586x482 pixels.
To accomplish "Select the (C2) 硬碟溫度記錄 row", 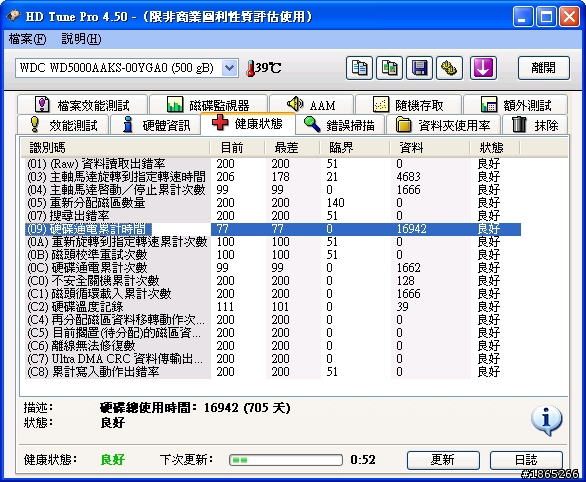I will click(273, 307).
